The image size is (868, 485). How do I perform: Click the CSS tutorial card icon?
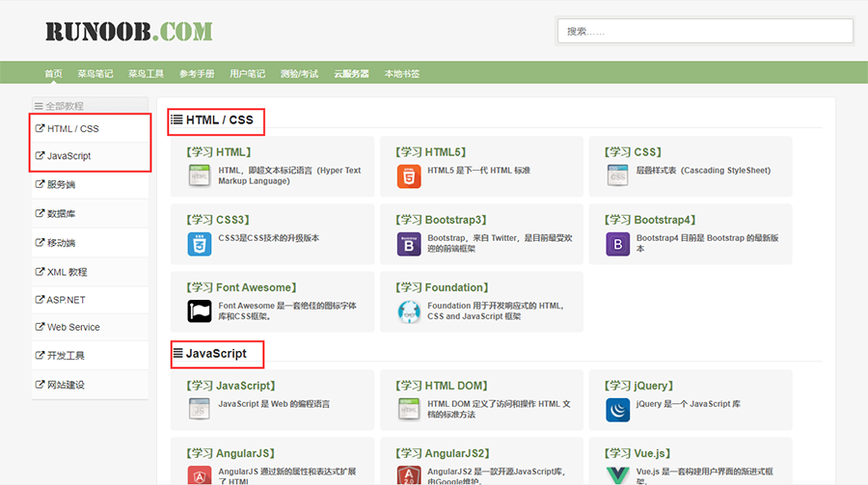[617, 176]
